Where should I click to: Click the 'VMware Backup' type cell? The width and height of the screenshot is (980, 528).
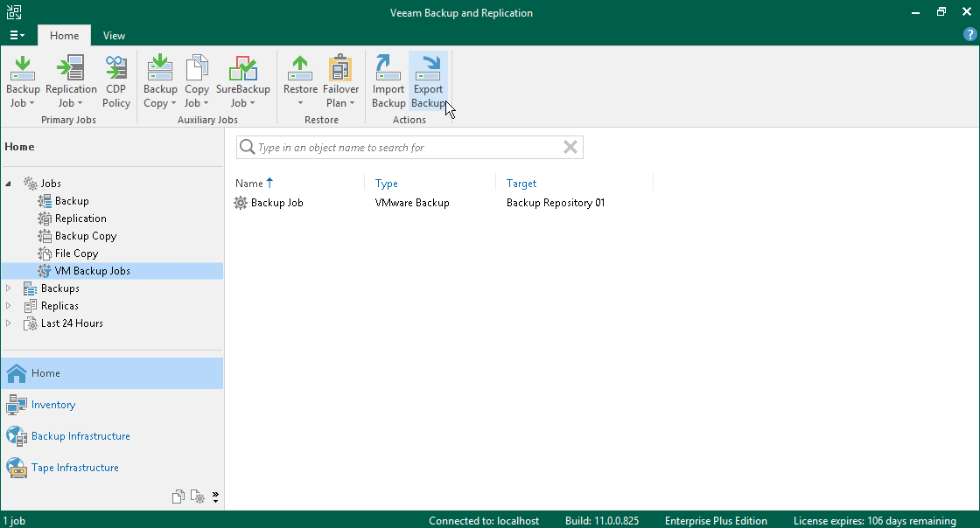412,203
